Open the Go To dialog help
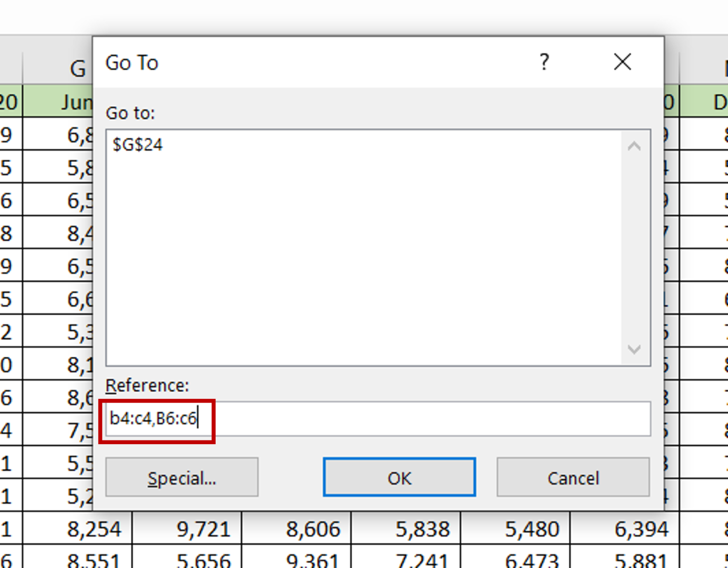Viewport: 728px width, 568px height. (544, 62)
